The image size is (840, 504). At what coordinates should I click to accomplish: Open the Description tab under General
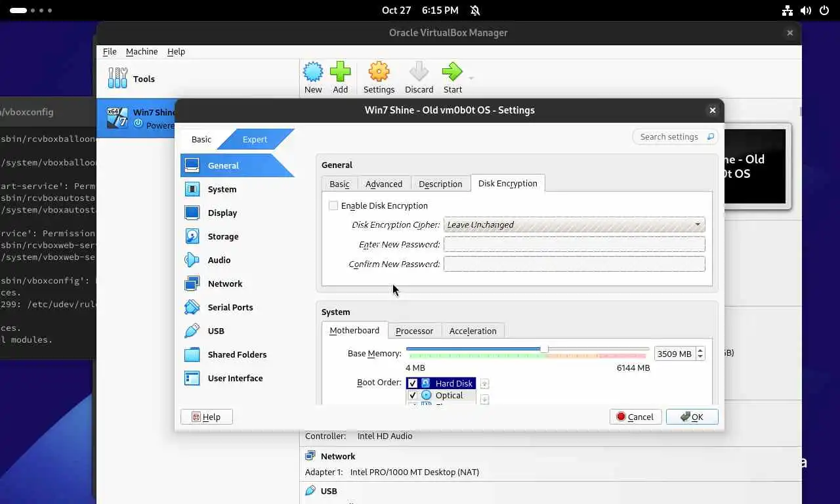click(x=440, y=184)
